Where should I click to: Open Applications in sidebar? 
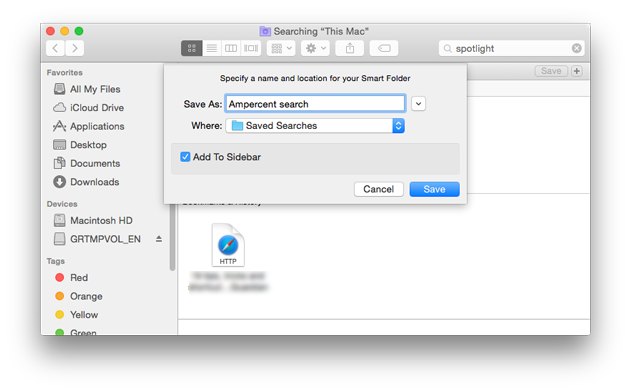89,126
